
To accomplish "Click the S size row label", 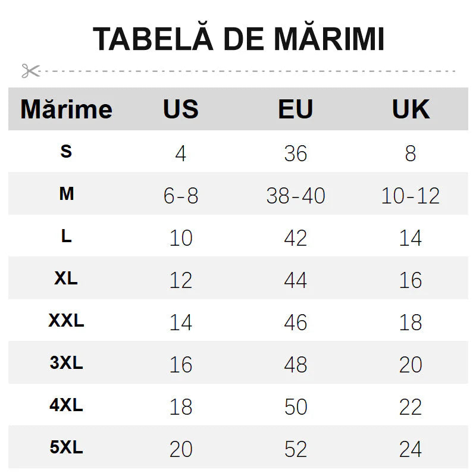I will point(66,152).
